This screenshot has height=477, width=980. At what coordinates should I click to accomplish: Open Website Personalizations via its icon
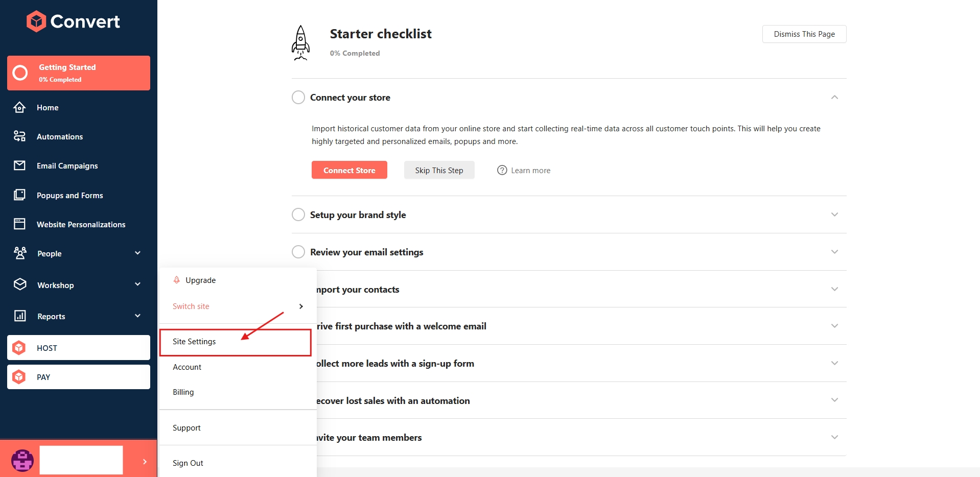(x=19, y=224)
